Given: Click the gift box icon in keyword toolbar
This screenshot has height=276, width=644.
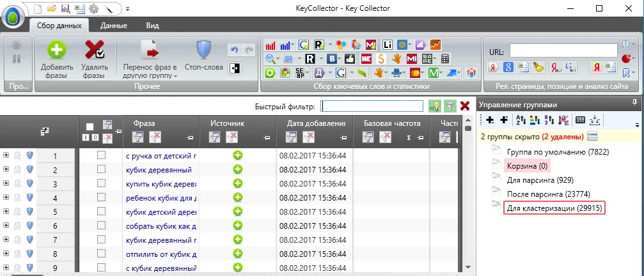Looking at the screenshot, I should pos(472,73).
